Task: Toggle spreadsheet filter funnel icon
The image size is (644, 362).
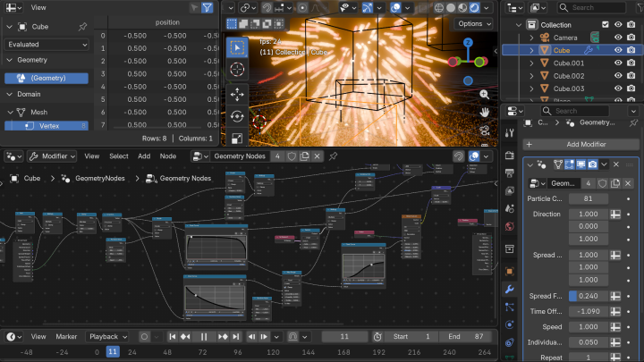Action: pyautogui.click(x=207, y=7)
